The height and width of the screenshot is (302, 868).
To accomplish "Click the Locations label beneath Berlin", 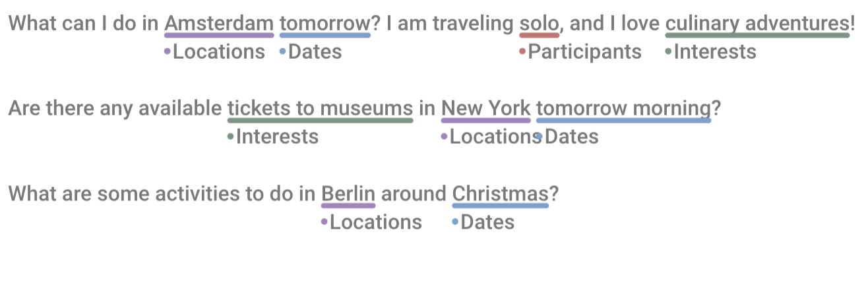I will point(375,222).
